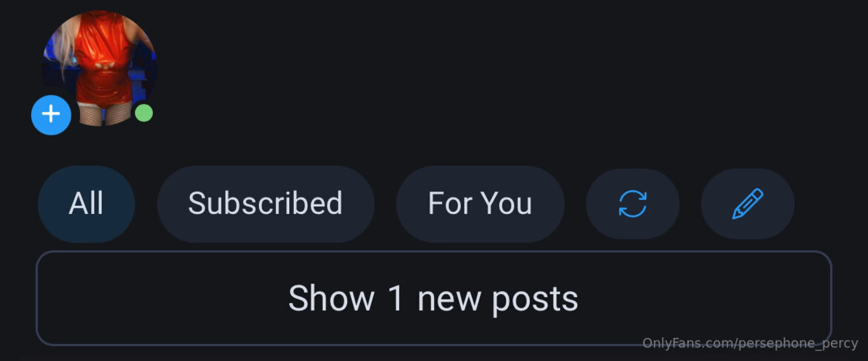868x361 pixels.
Task: Open the profile avatar with red dress
Action: point(99,68)
